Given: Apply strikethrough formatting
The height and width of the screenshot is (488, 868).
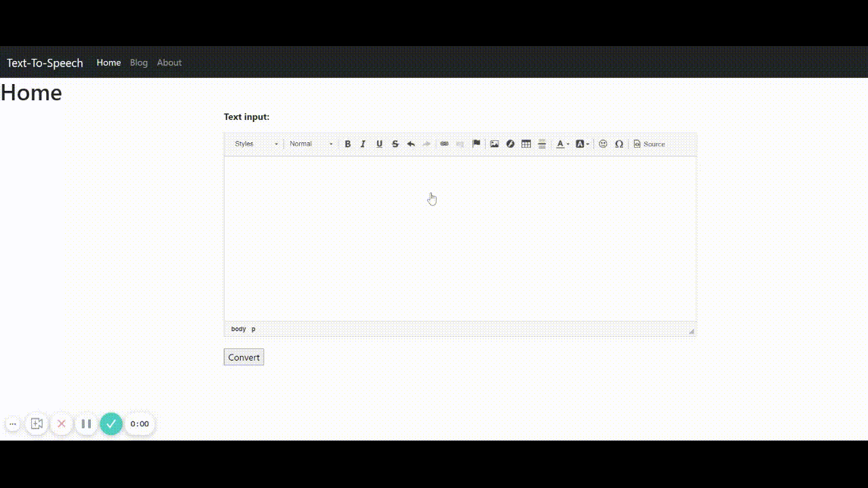Looking at the screenshot, I should click(395, 144).
